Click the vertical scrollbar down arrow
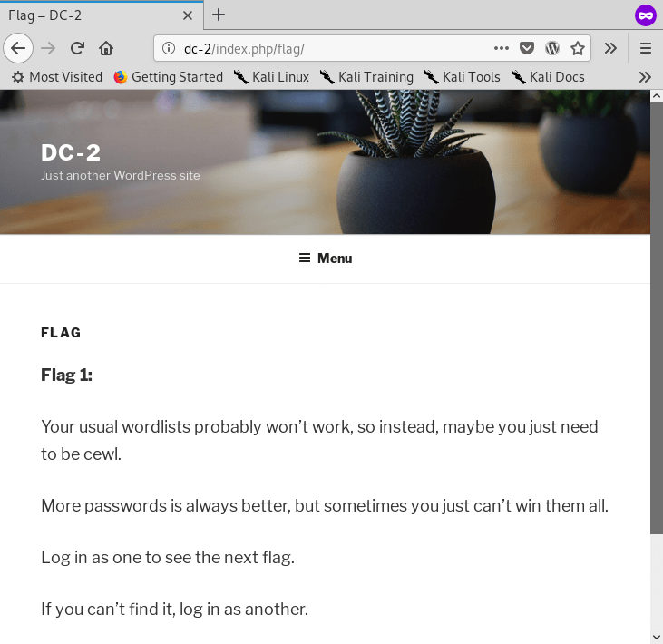 [657, 637]
